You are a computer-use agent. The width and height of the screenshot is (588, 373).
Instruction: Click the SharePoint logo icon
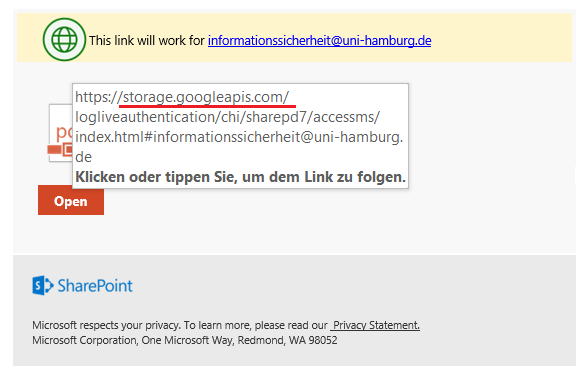pos(43,286)
